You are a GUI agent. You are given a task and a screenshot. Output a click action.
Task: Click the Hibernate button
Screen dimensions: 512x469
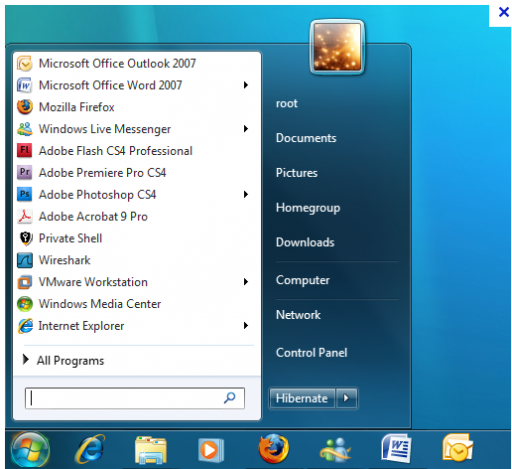point(302,398)
